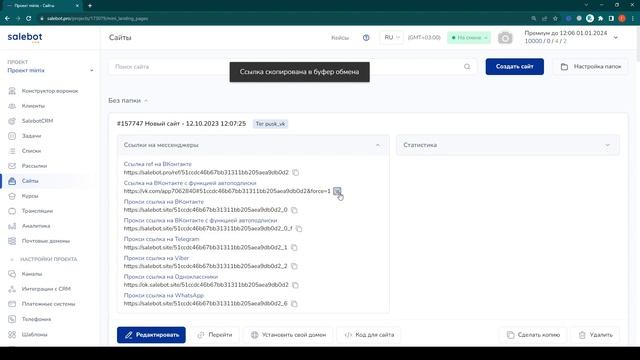The width and height of the screenshot is (640, 360).
Task: Click the camera icon in header
Action: tap(505, 38)
